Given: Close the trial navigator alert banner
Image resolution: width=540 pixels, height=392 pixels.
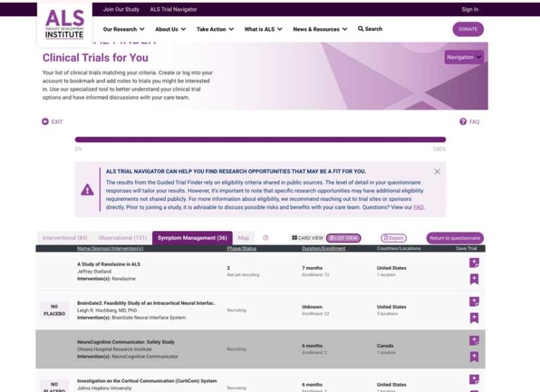Looking at the screenshot, I should (437, 171).
